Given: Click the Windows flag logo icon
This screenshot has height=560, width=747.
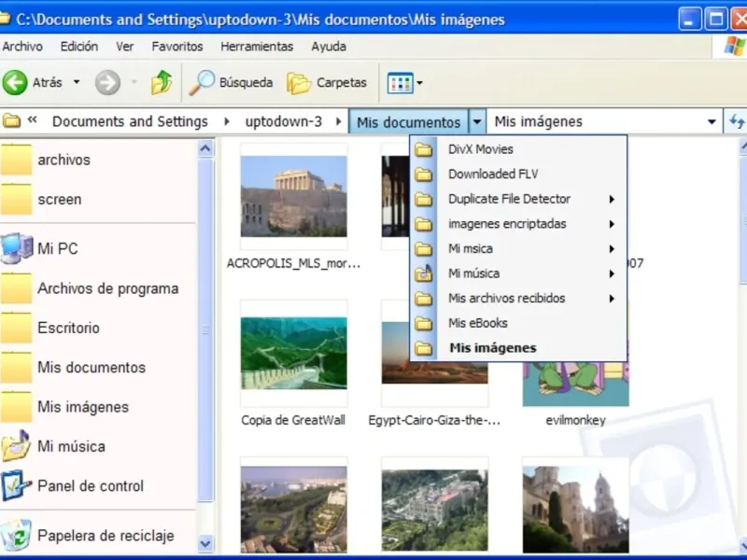Looking at the screenshot, I should tap(734, 46).
